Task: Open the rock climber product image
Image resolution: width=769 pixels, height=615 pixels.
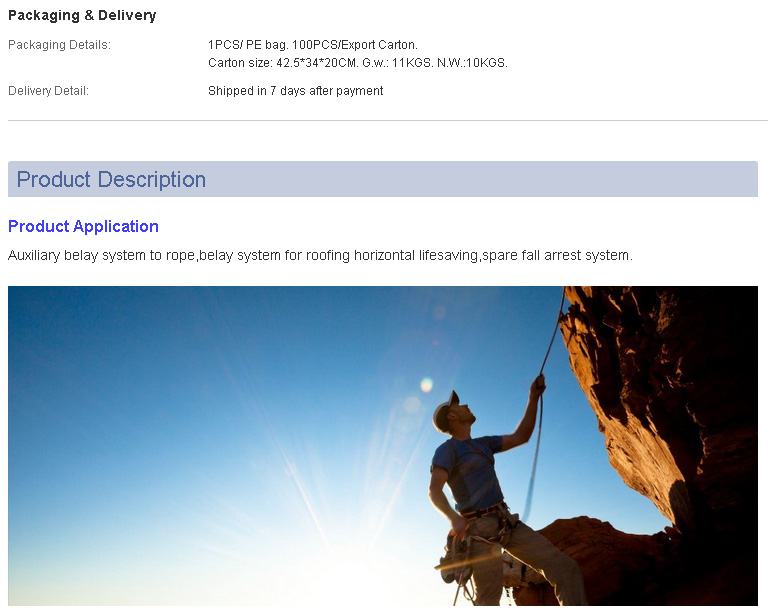Action: [383, 445]
